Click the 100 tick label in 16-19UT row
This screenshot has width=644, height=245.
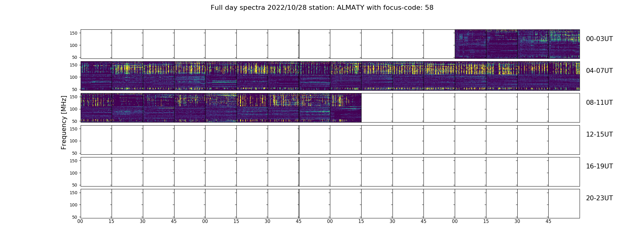(74, 173)
